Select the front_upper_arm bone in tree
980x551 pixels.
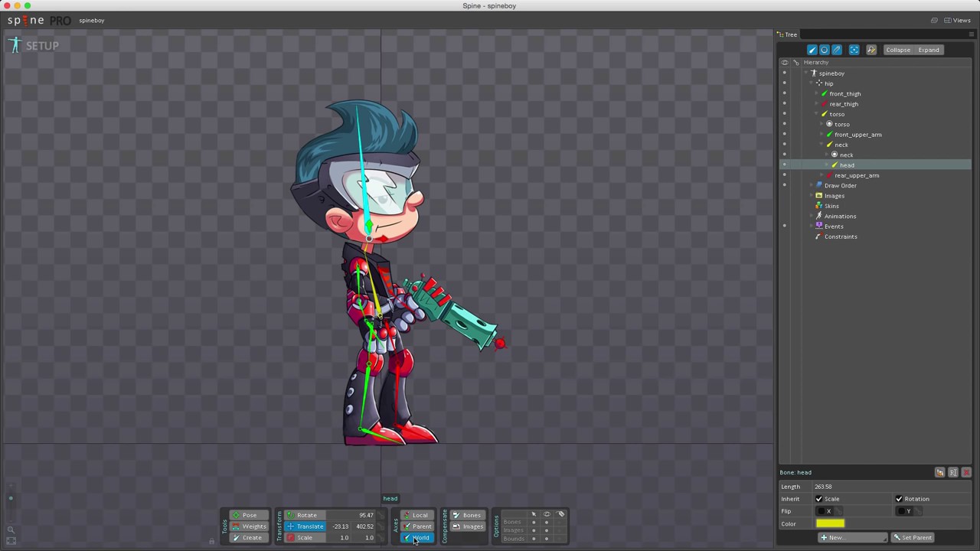pos(857,135)
